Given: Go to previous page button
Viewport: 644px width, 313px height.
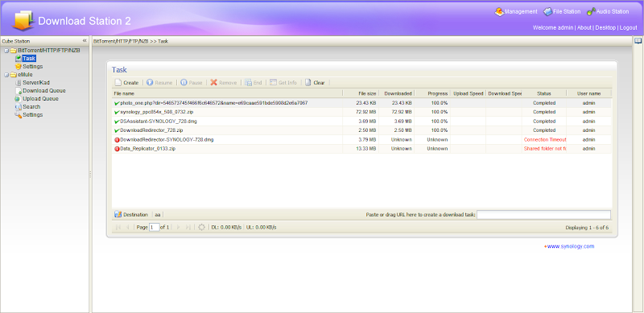Looking at the screenshot, I should pyautogui.click(x=128, y=227).
